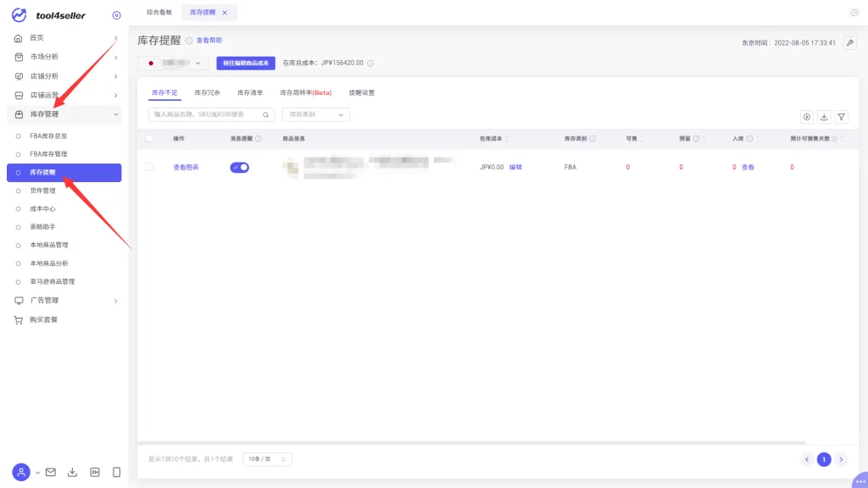The image size is (868, 488).
Task: Switch to the 综合看板 page tab
Action: tap(159, 12)
